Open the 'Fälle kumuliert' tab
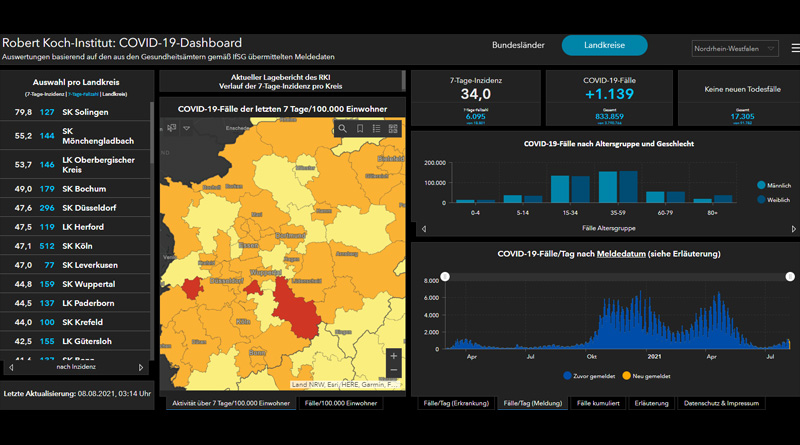The image size is (800, 445). tap(598, 403)
